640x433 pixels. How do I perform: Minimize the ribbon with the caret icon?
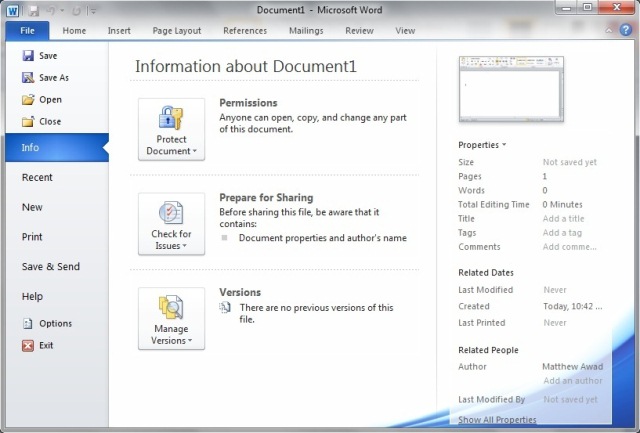click(609, 30)
